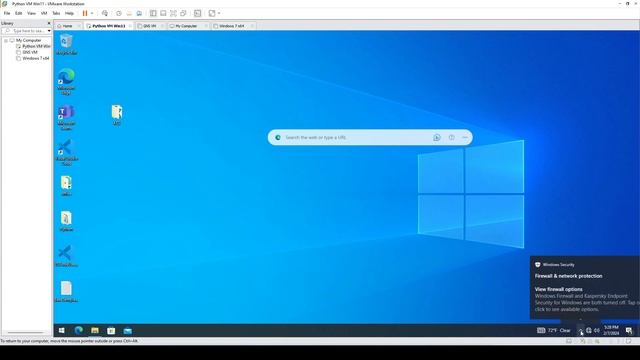Select the Python zipped folder desktop icon

point(67,222)
